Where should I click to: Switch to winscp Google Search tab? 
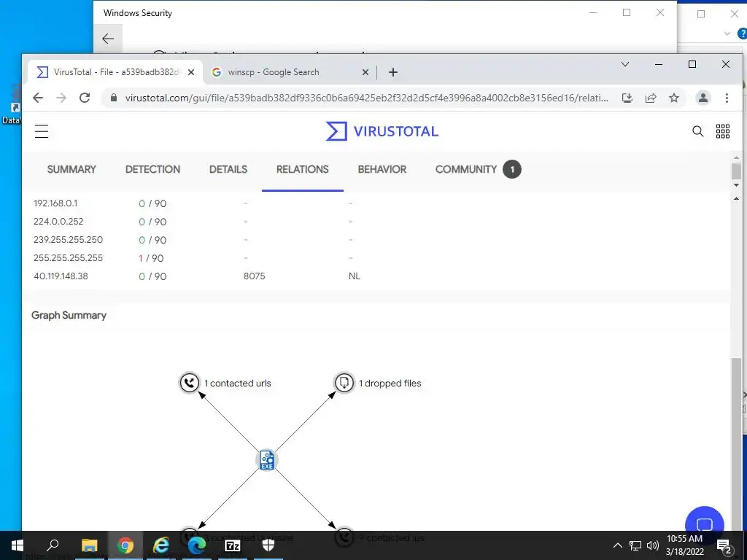(290, 72)
